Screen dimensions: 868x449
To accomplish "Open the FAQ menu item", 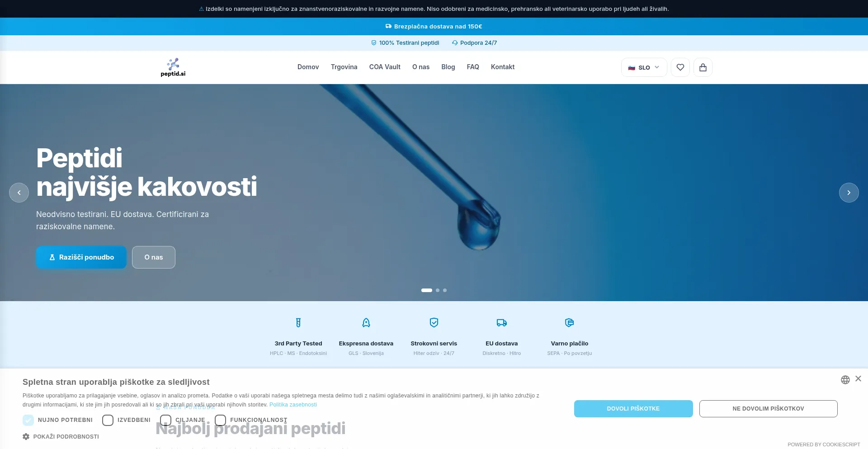I will click(473, 67).
